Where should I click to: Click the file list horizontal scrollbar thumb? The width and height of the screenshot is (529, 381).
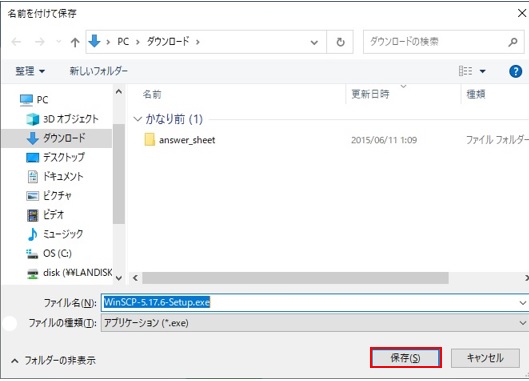pos(296,278)
